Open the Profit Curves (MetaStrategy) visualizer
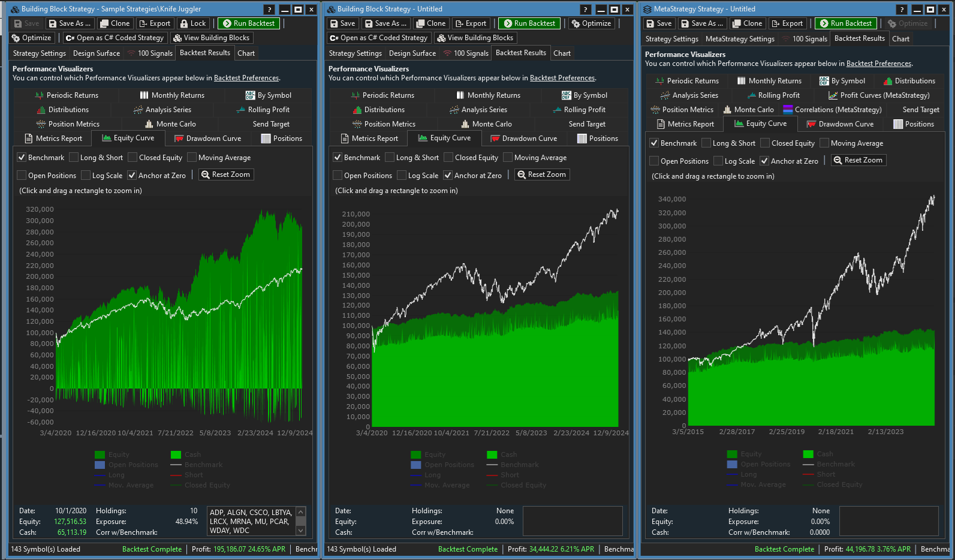The width and height of the screenshot is (955, 560). click(879, 95)
